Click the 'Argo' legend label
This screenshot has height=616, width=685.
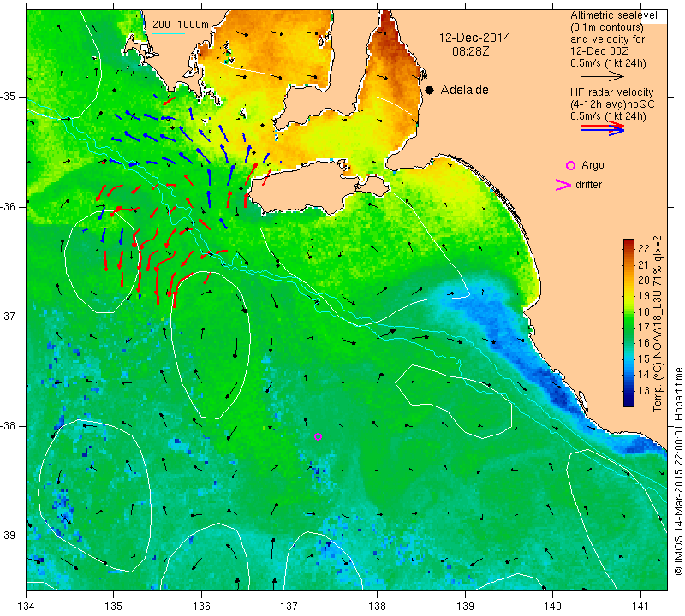(593, 165)
